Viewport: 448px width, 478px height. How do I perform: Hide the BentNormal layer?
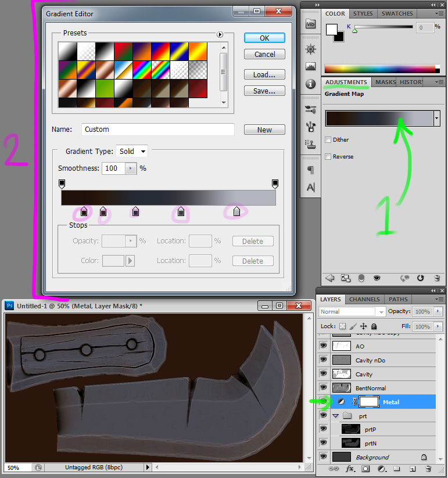pos(323,387)
